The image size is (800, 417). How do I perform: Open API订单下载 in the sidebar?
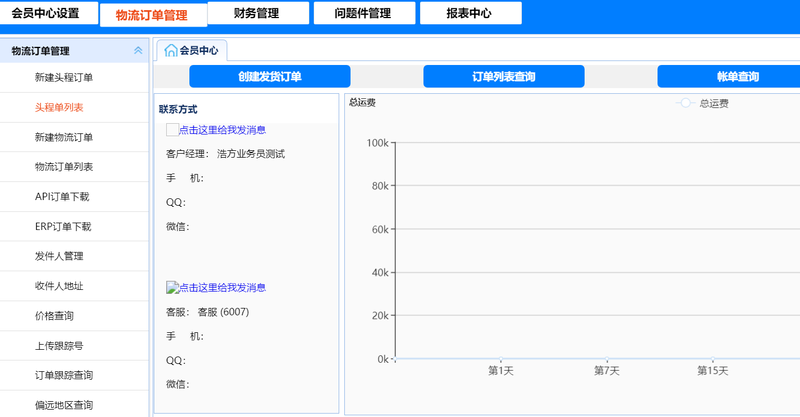62,197
